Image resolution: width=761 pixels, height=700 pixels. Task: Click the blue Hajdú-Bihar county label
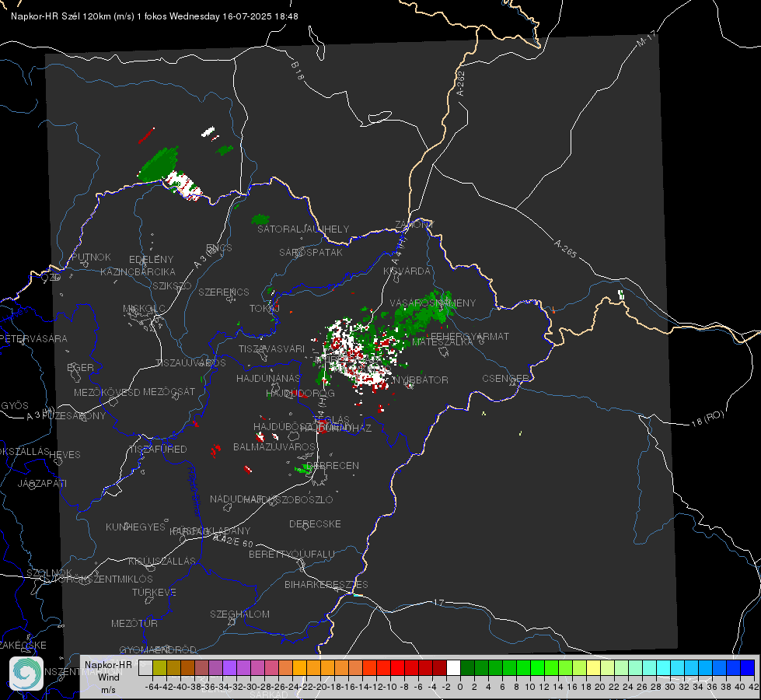[x=194, y=492]
